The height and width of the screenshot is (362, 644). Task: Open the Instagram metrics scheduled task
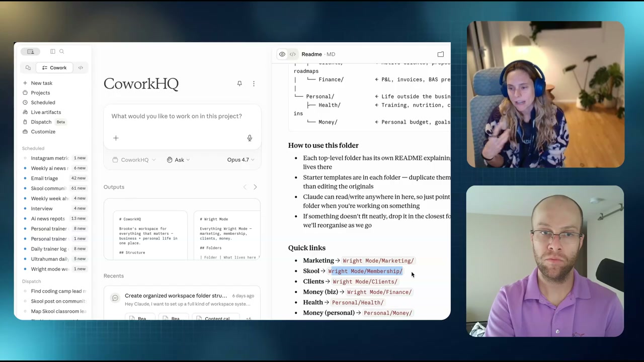[x=54, y=158]
